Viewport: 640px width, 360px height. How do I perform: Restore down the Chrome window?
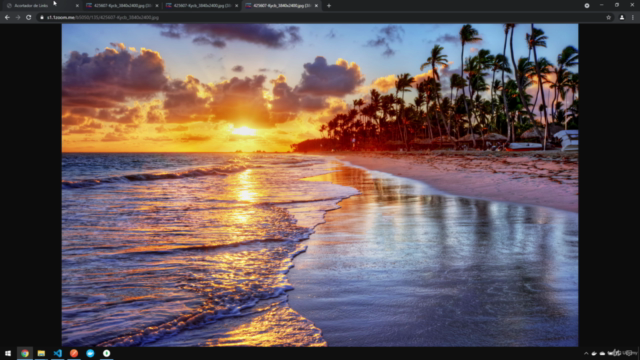click(617, 5)
